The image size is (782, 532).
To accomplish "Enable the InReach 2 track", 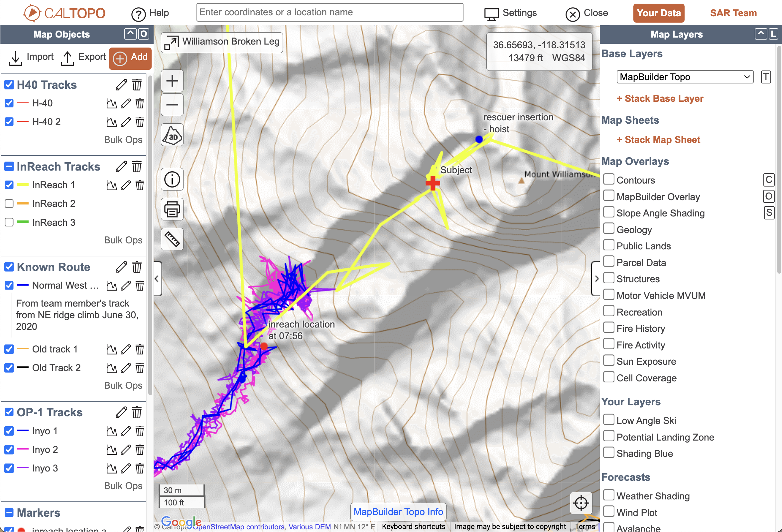I will pyautogui.click(x=9, y=203).
